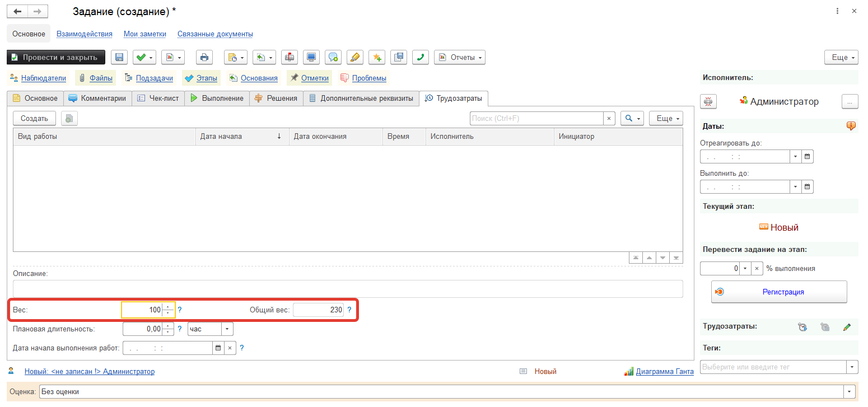Click the monitor screen icon in toolbar
This screenshot has height=407, width=868.
coord(311,57)
